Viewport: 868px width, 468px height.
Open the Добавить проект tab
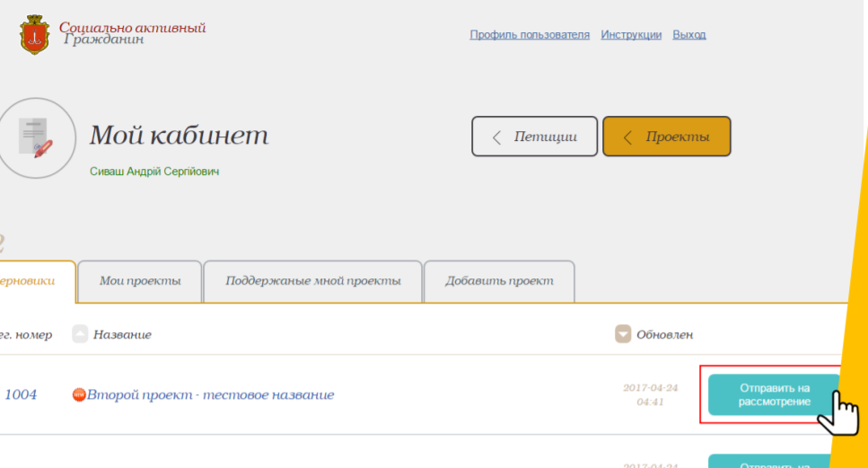pos(499,281)
